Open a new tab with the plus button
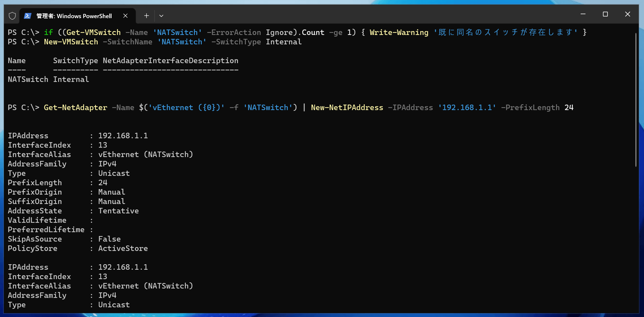 point(146,16)
